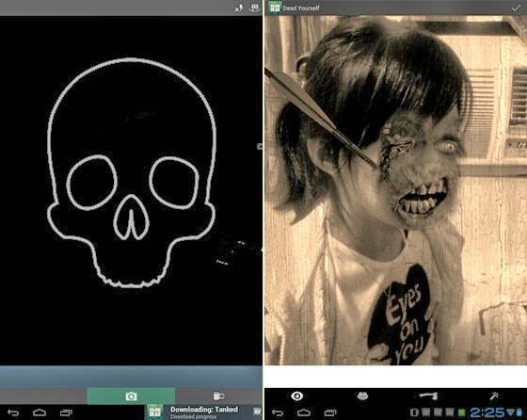Select the magic wand filter tool
Image resolution: width=527 pixels, height=420 pixels.
coord(494,396)
